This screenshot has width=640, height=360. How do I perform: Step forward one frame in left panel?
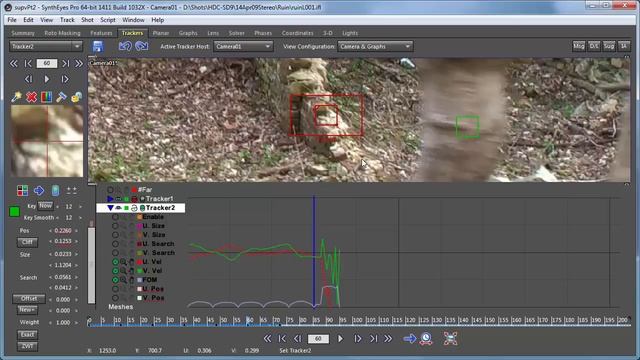64,79
